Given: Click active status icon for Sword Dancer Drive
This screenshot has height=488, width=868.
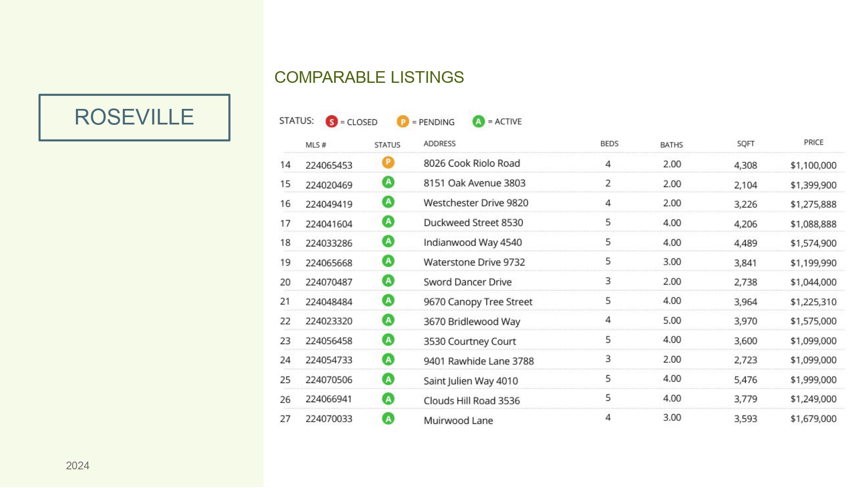Looking at the screenshot, I should (388, 281).
